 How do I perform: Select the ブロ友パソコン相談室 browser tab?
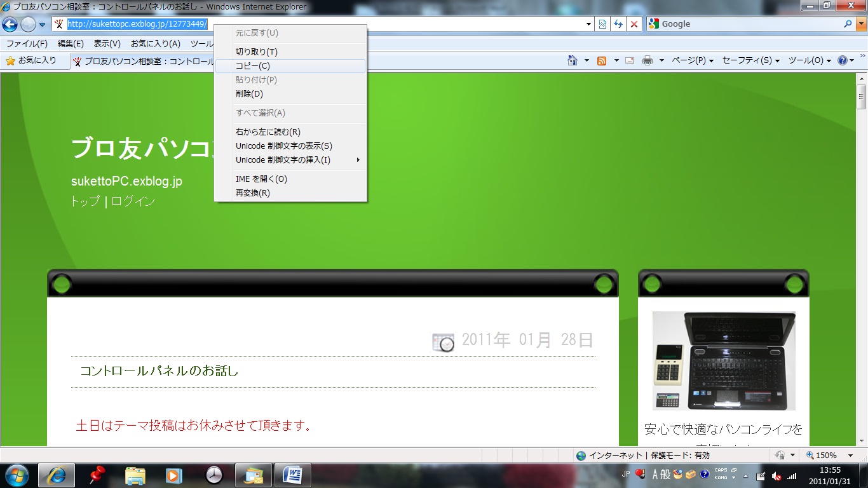pyautogui.click(x=142, y=61)
